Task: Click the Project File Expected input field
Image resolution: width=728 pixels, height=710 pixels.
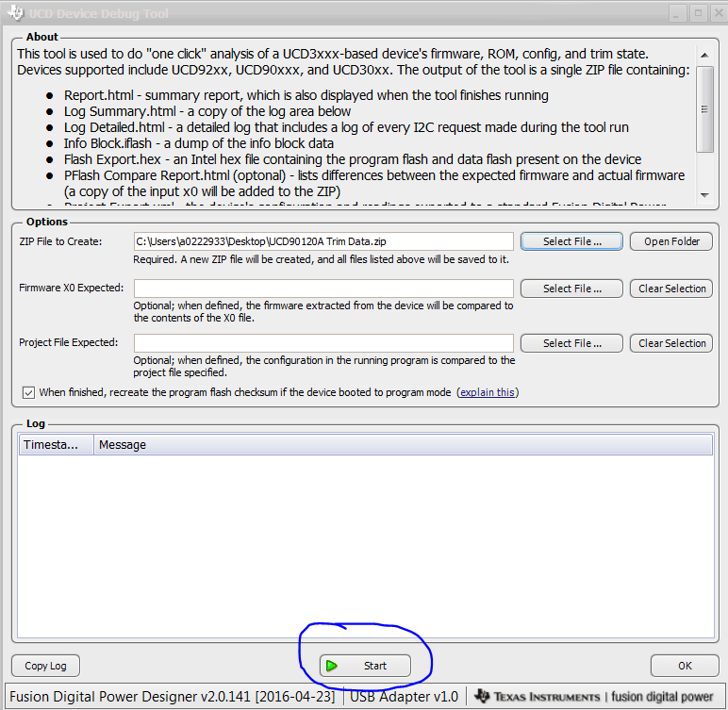Action: click(x=323, y=343)
